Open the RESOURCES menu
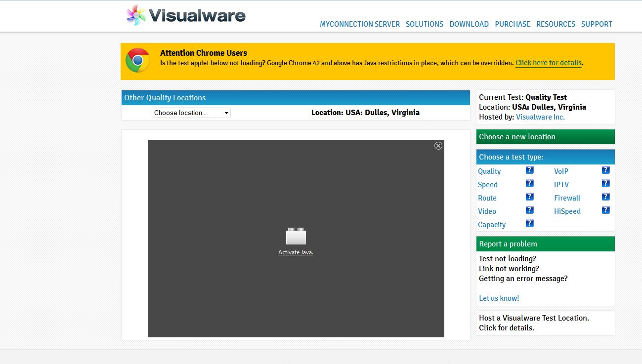This screenshot has height=364, width=642. coord(556,24)
